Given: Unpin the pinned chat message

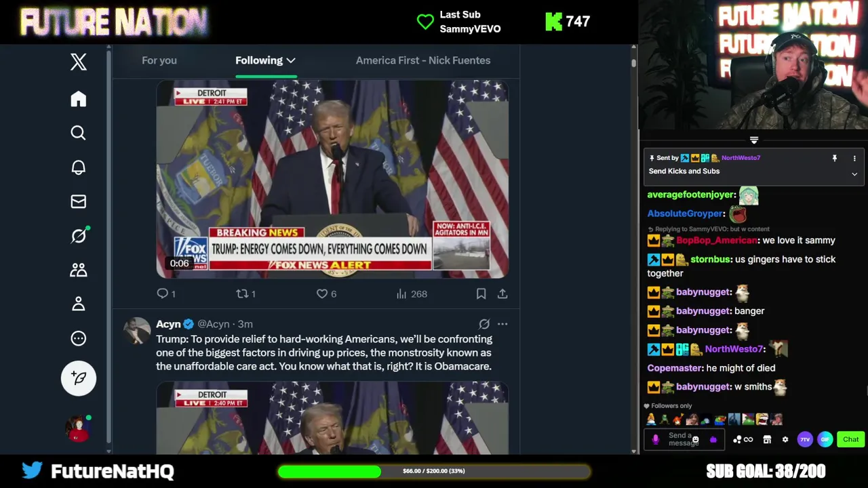Looking at the screenshot, I should [835, 158].
